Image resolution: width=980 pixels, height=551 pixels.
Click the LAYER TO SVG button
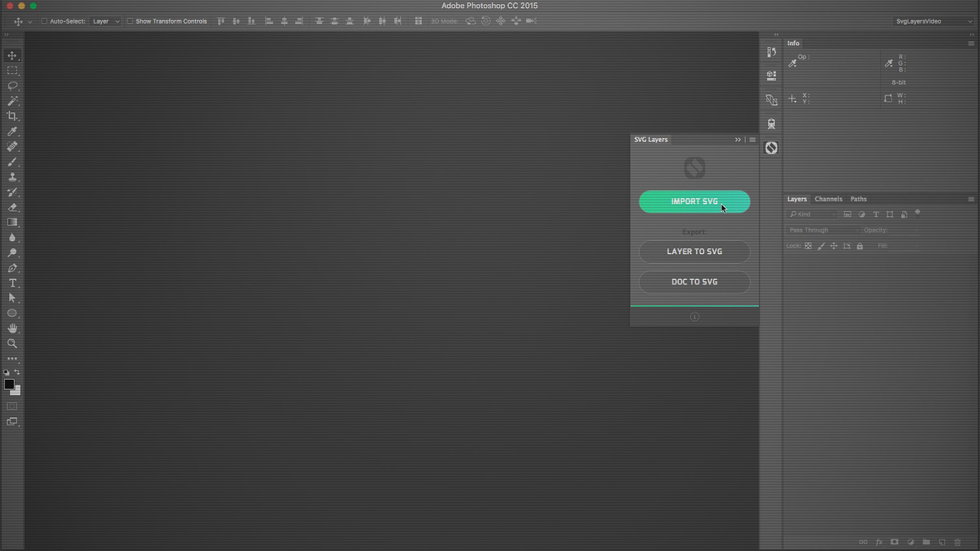pyautogui.click(x=694, y=251)
